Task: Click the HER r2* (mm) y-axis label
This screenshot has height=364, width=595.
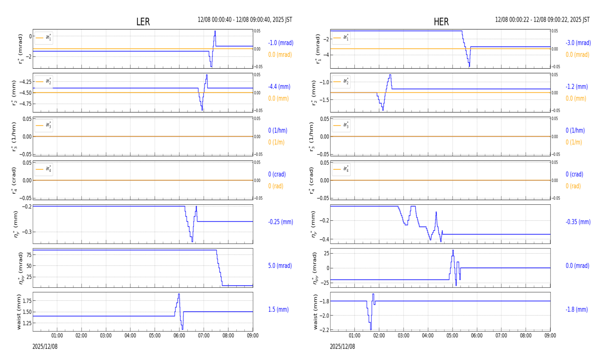Action: pyautogui.click(x=314, y=93)
